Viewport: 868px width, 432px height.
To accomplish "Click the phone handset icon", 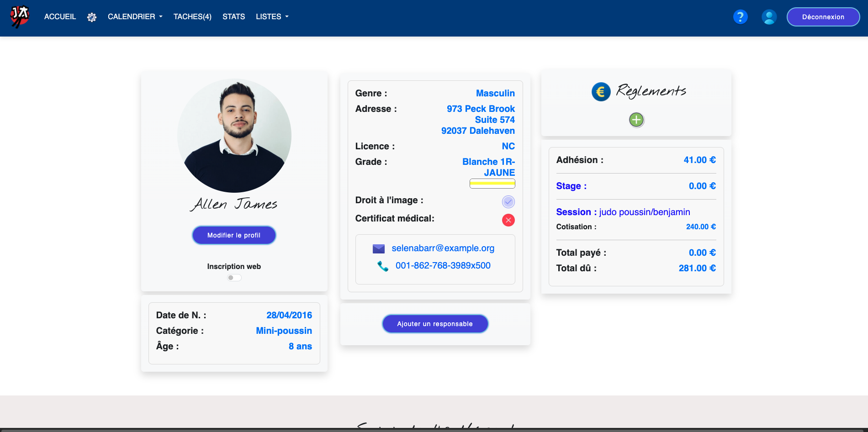I will [x=383, y=266].
